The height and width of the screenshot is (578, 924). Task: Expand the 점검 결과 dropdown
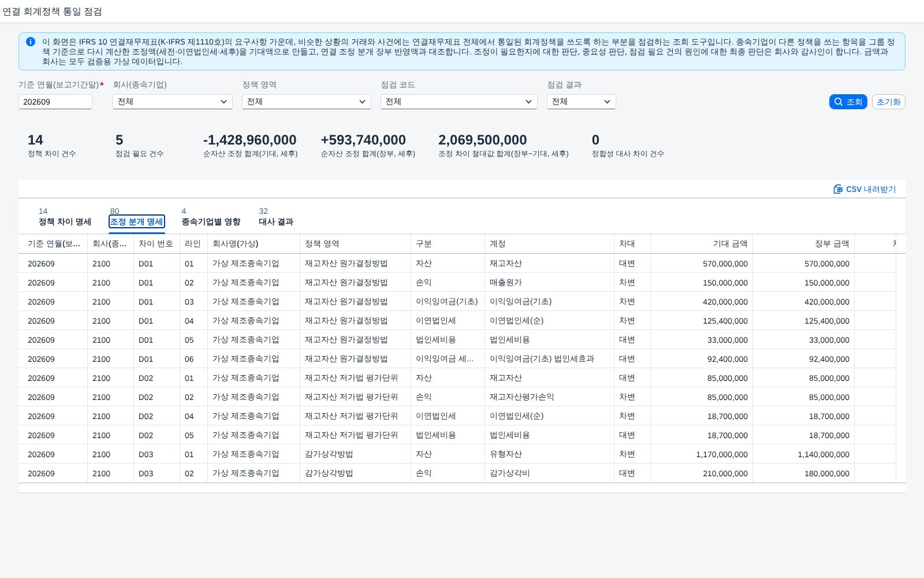point(582,102)
